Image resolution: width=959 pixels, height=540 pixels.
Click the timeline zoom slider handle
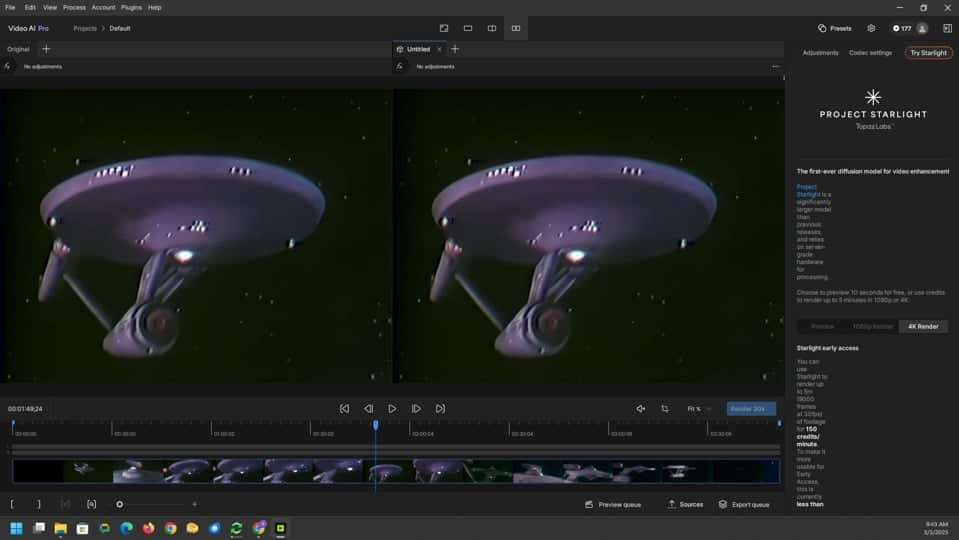[x=120, y=504]
